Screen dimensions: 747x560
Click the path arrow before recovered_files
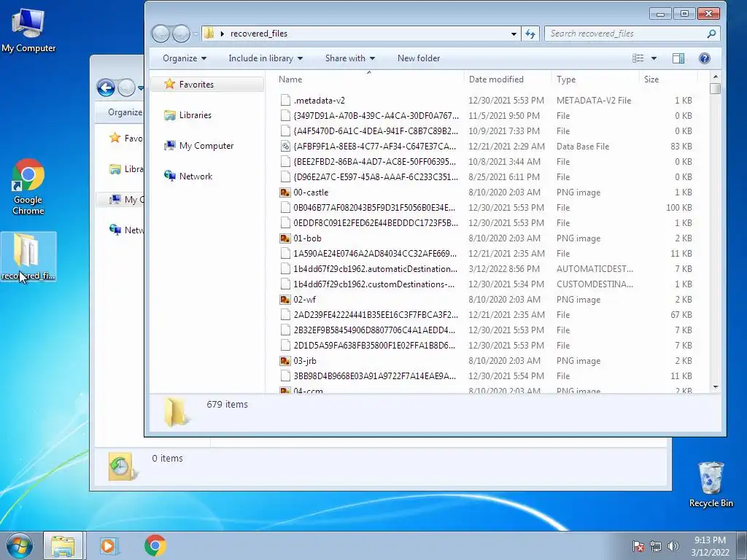click(x=222, y=34)
